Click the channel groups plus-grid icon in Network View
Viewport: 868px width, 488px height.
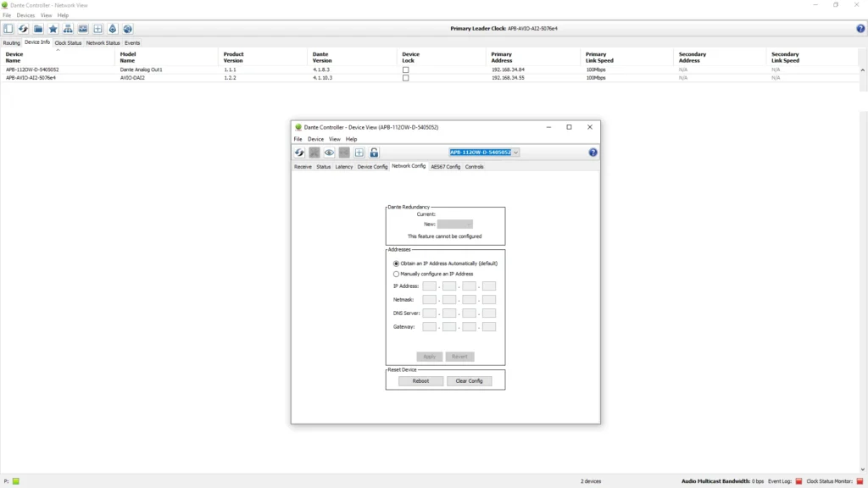(98, 29)
